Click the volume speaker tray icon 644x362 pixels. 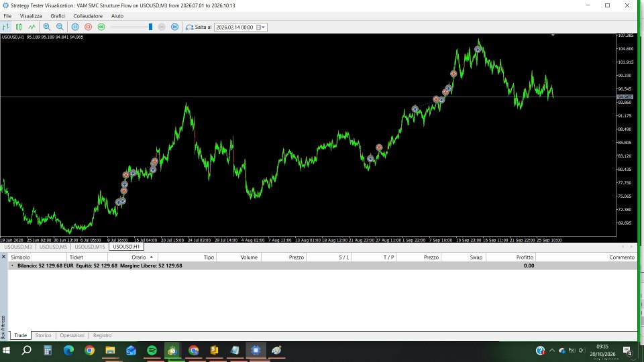(582, 351)
